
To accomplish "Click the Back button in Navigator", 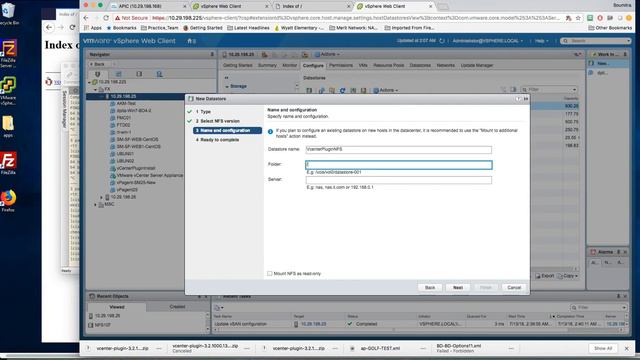I will [x=98, y=64].
